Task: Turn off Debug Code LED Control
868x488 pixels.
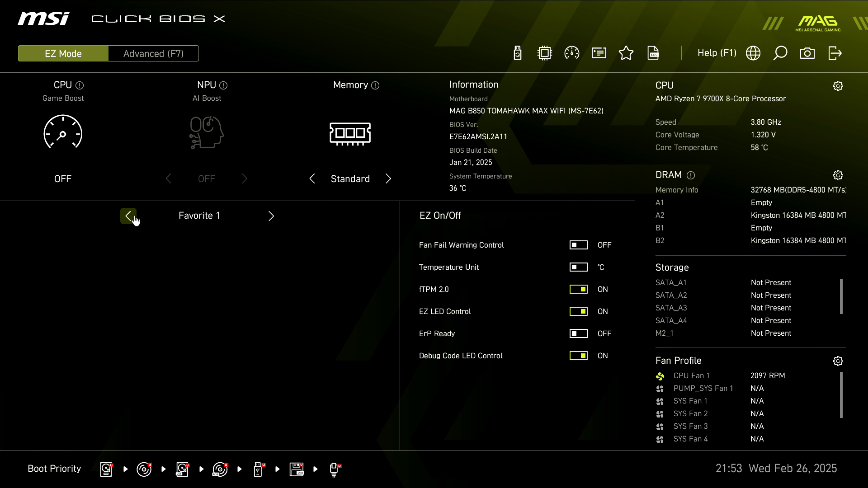Action: click(x=578, y=356)
